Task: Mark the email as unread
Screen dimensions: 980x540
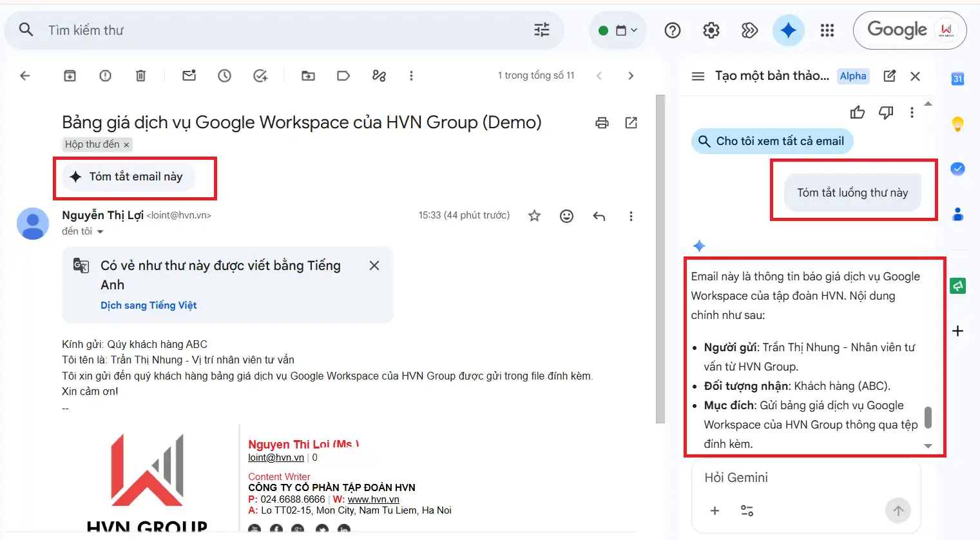Action: [x=189, y=76]
